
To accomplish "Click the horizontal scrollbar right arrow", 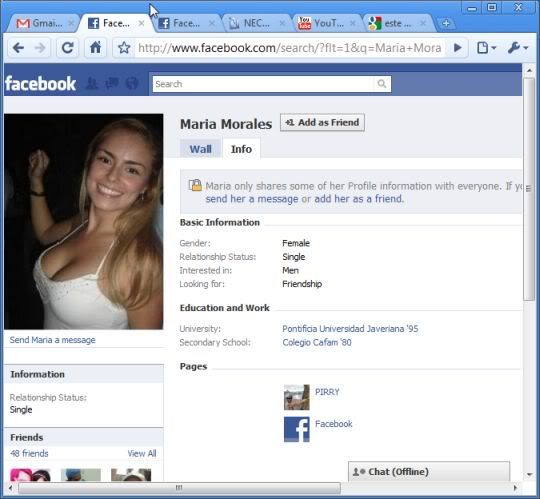I will coord(515,488).
